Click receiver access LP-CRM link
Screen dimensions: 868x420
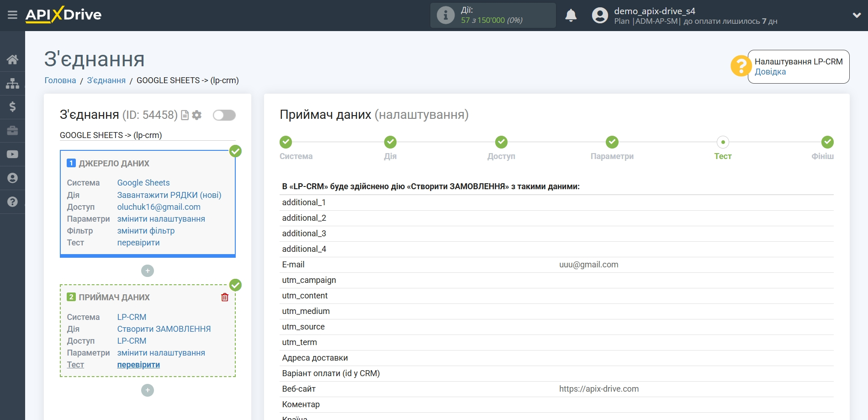coord(132,341)
